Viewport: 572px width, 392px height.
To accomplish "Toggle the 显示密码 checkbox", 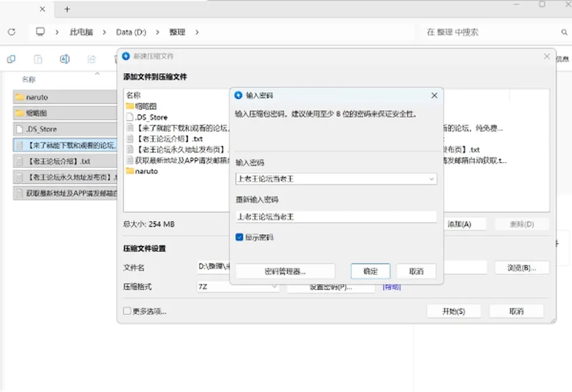I will [x=240, y=237].
